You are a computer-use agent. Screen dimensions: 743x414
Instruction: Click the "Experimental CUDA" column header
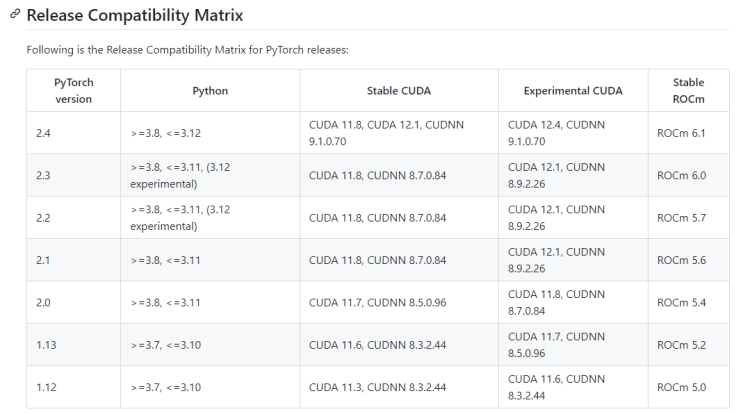point(573,90)
